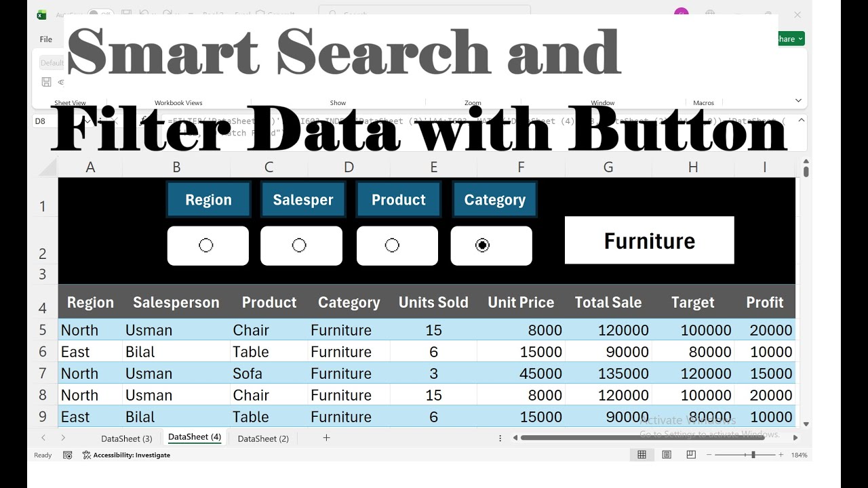This screenshot has width=868, height=488.
Task: Click the zoom in plus button
Action: pos(781,455)
